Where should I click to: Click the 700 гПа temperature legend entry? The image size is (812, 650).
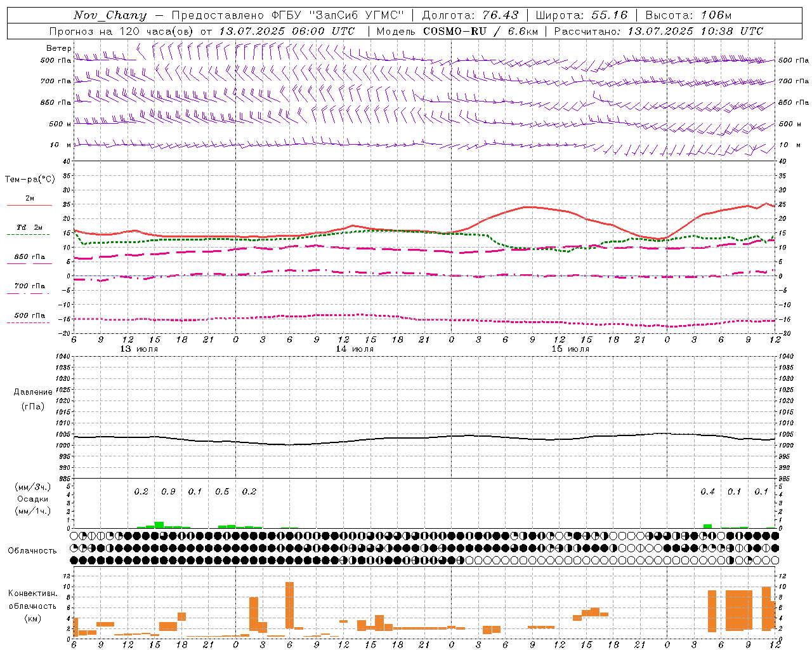29,286
